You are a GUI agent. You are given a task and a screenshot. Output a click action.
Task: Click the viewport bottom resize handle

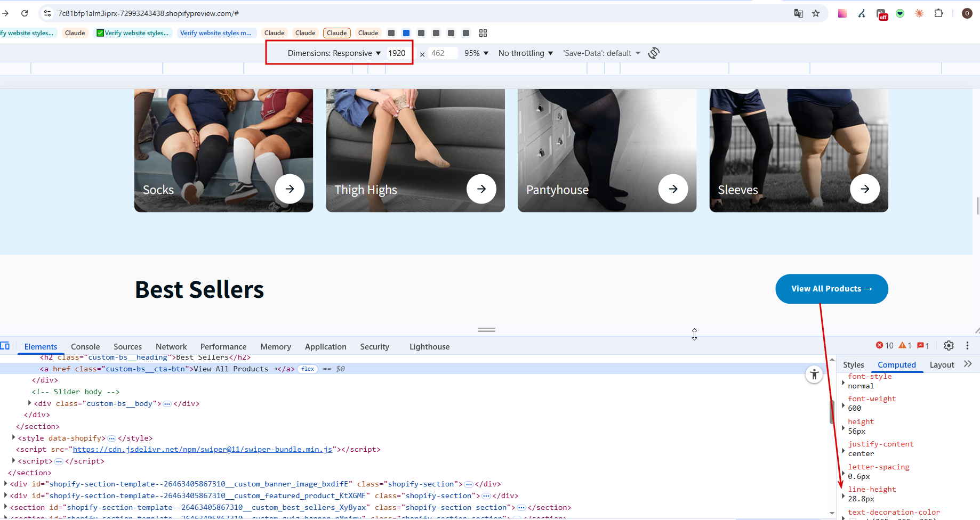tap(486, 330)
